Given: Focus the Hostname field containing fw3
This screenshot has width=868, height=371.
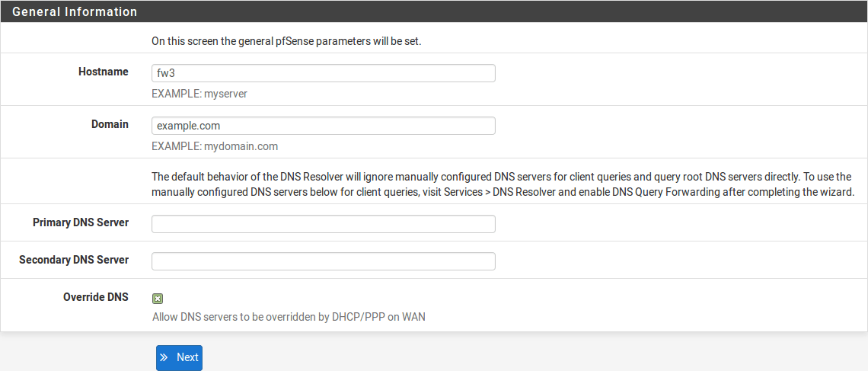Looking at the screenshot, I should [x=324, y=73].
